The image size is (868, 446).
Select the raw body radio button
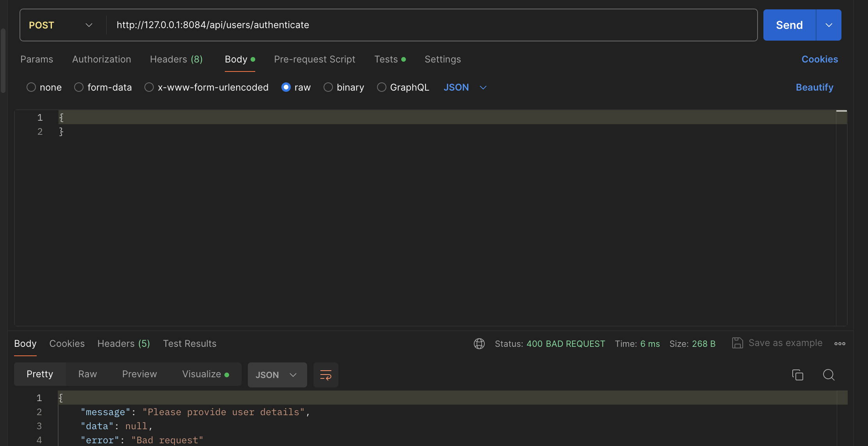pyautogui.click(x=286, y=87)
